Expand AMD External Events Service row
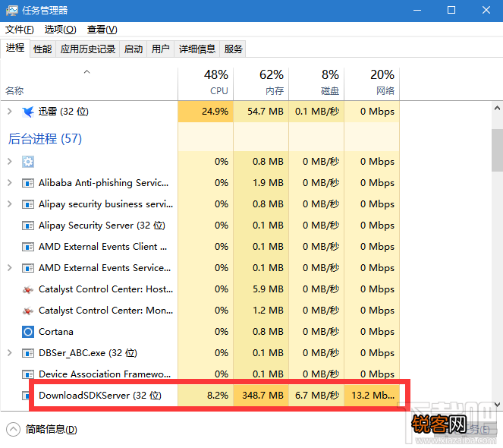This screenshot has height=448, width=503. [10, 267]
